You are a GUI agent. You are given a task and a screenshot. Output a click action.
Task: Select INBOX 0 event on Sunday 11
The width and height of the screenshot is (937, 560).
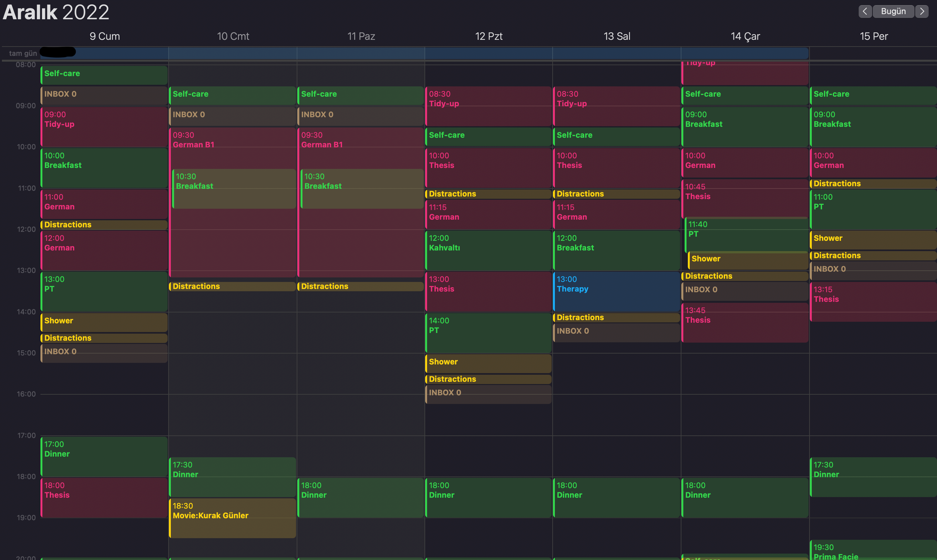tap(361, 116)
